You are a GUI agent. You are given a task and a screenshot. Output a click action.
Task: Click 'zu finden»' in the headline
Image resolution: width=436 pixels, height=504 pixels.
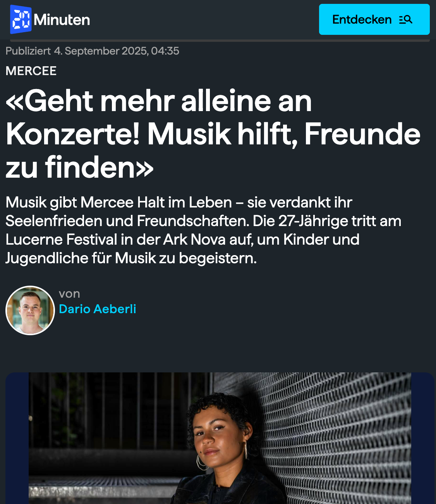click(80, 167)
